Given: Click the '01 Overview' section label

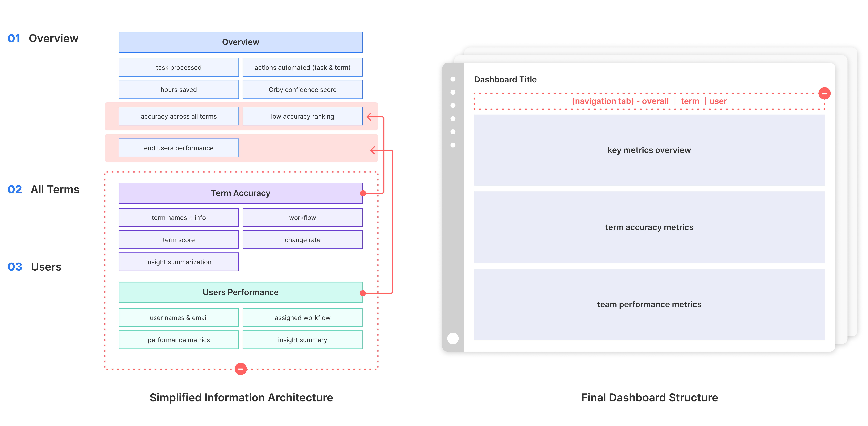Looking at the screenshot, I should tap(43, 38).
